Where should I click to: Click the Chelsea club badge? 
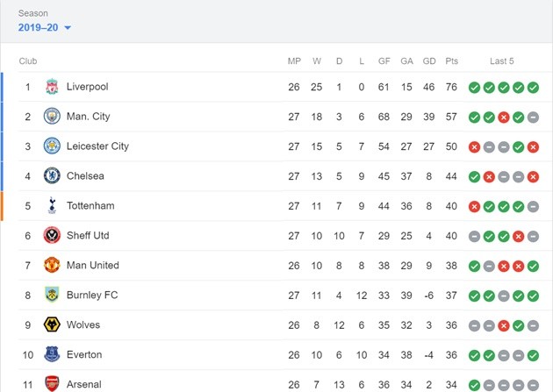(x=53, y=176)
